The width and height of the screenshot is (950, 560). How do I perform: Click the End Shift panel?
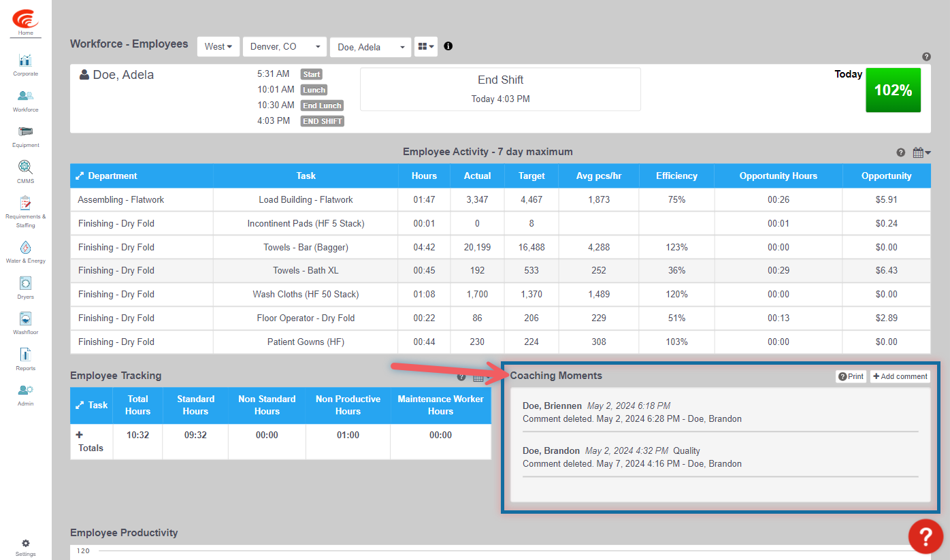pos(500,89)
